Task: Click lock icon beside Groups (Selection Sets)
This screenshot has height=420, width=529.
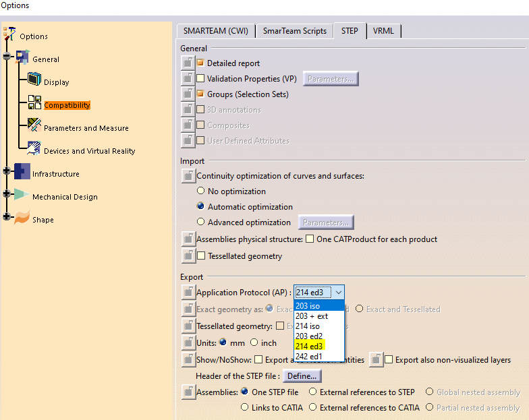Action: (188, 94)
